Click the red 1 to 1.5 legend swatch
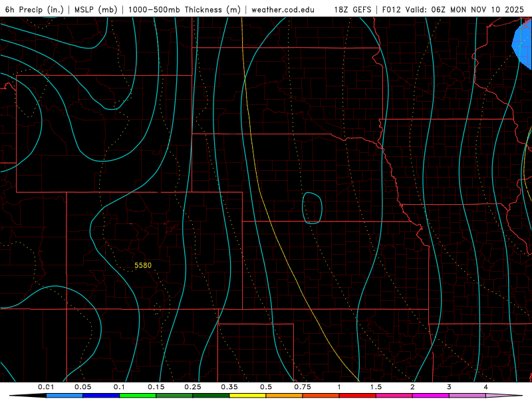532x399 pixels. tap(358, 396)
